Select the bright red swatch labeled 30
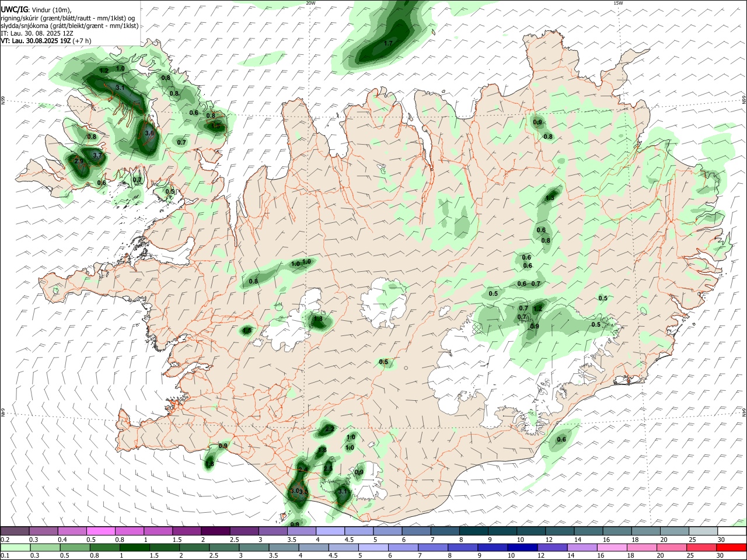The image size is (747, 560). coord(731,547)
